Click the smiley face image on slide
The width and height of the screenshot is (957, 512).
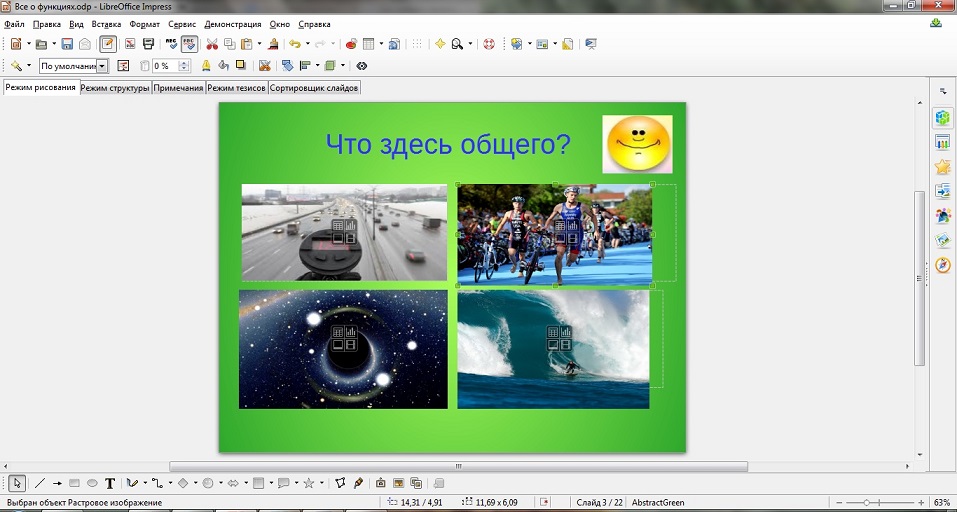(637, 143)
